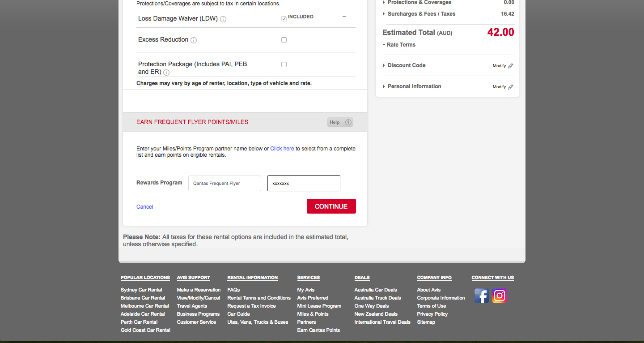Viewport: 644px width, 343px height.
Task: Click the Excess Reduction info icon
Action: pos(194,40)
